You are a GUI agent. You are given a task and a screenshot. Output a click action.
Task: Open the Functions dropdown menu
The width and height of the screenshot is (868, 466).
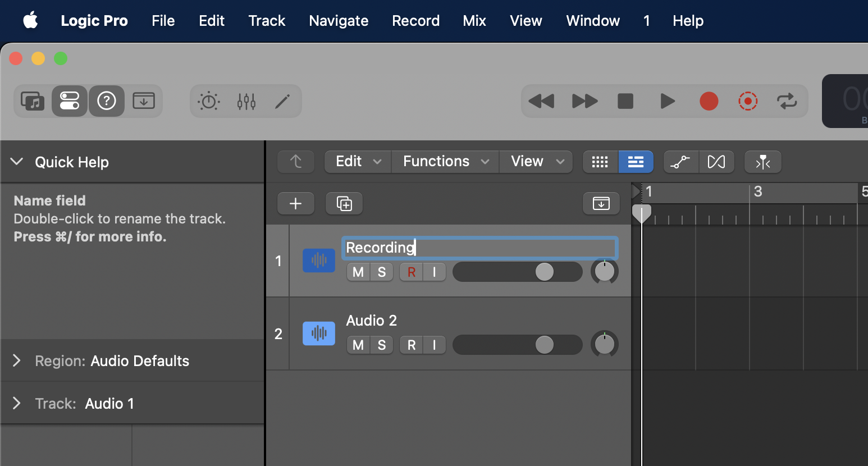(445, 162)
